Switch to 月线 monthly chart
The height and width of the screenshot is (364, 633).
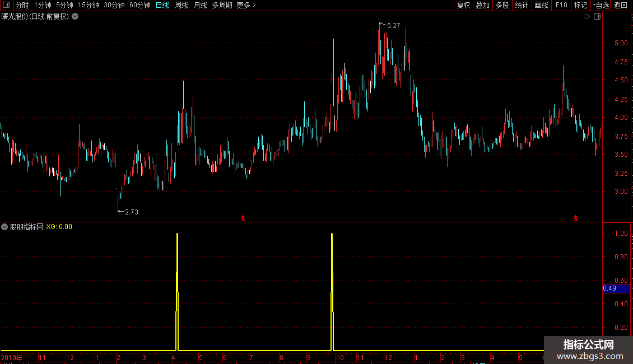click(200, 5)
